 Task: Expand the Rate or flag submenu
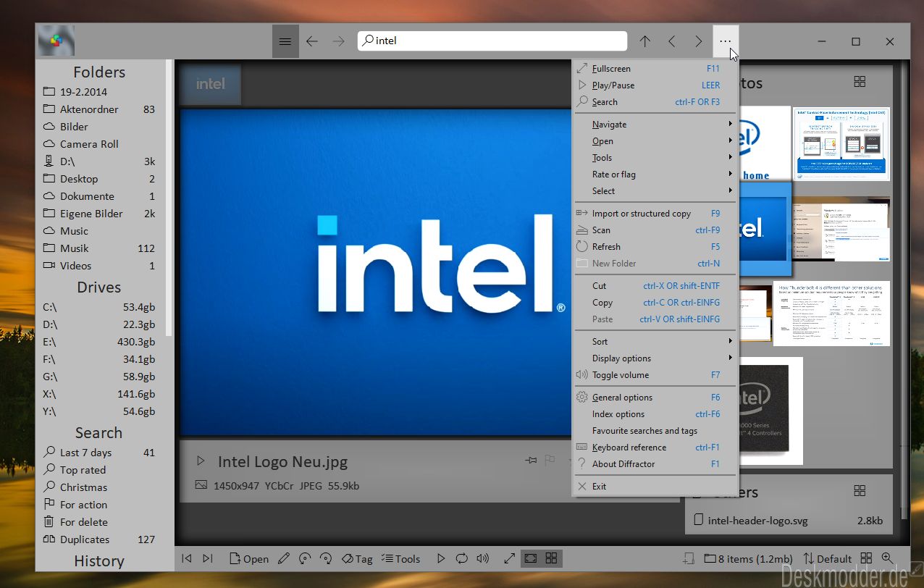tap(655, 175)
